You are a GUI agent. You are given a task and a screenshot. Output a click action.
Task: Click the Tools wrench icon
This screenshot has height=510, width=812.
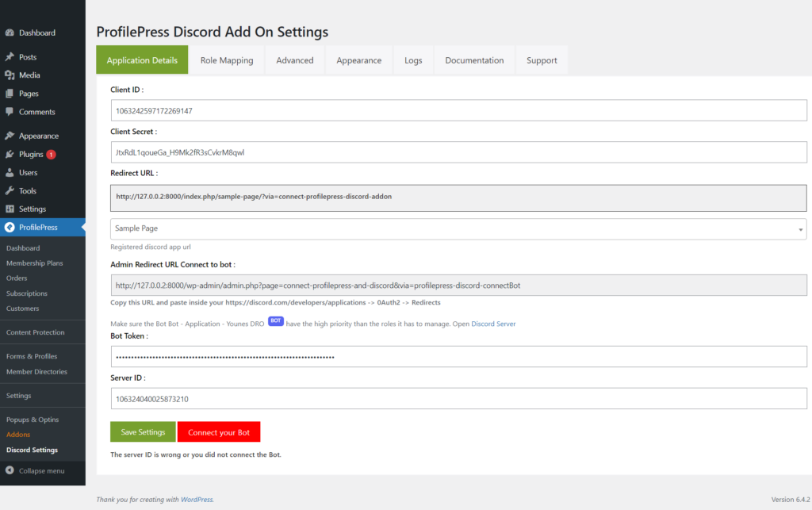point(10,190)
